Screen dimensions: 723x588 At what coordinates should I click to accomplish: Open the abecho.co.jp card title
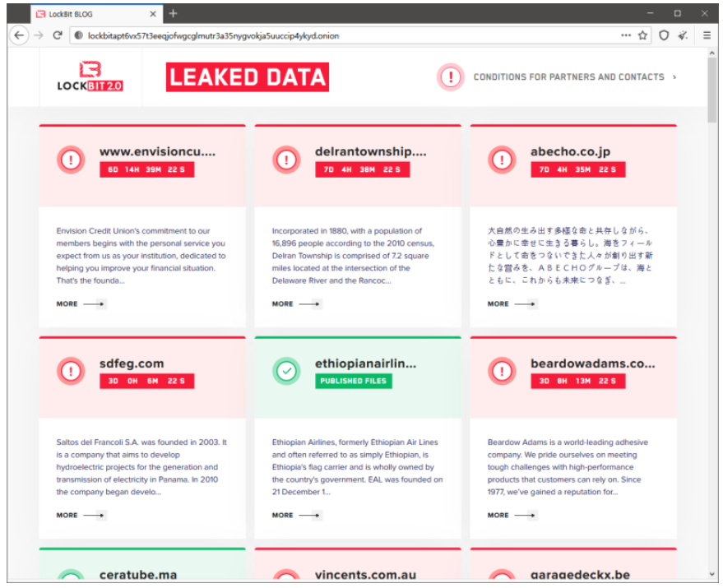(570, 151)
